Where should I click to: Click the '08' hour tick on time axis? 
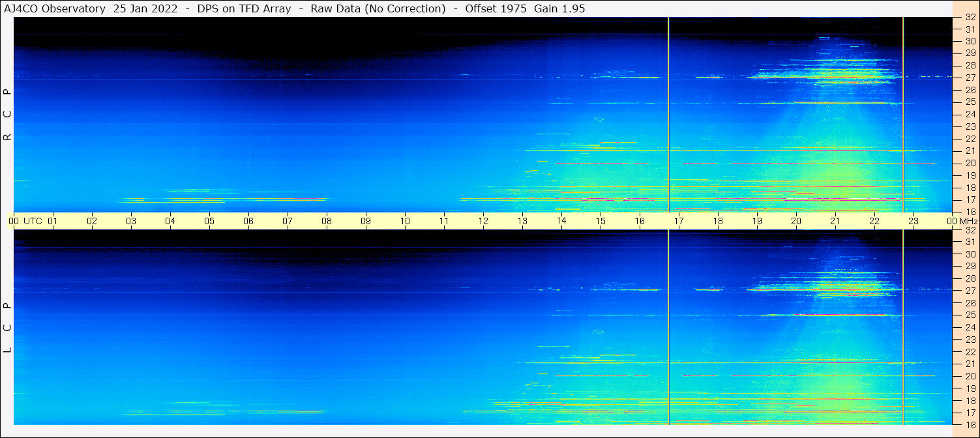(x=327, y=221)
